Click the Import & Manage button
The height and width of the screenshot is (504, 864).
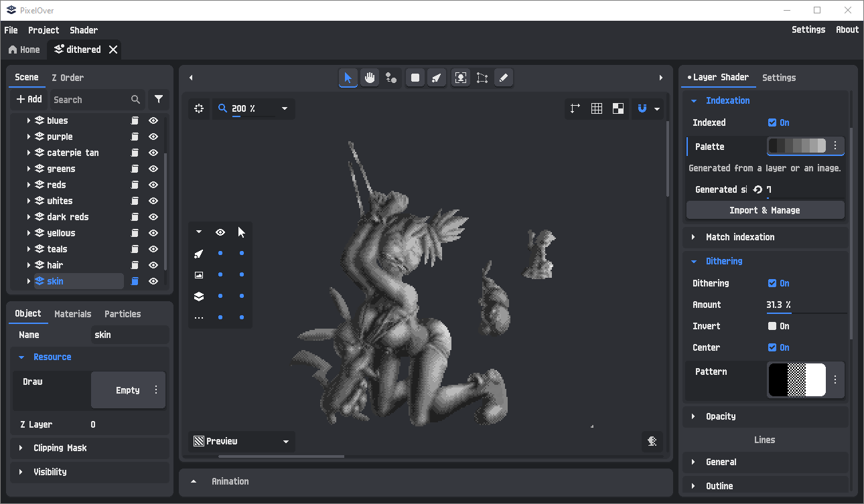[x=765, y=210]
